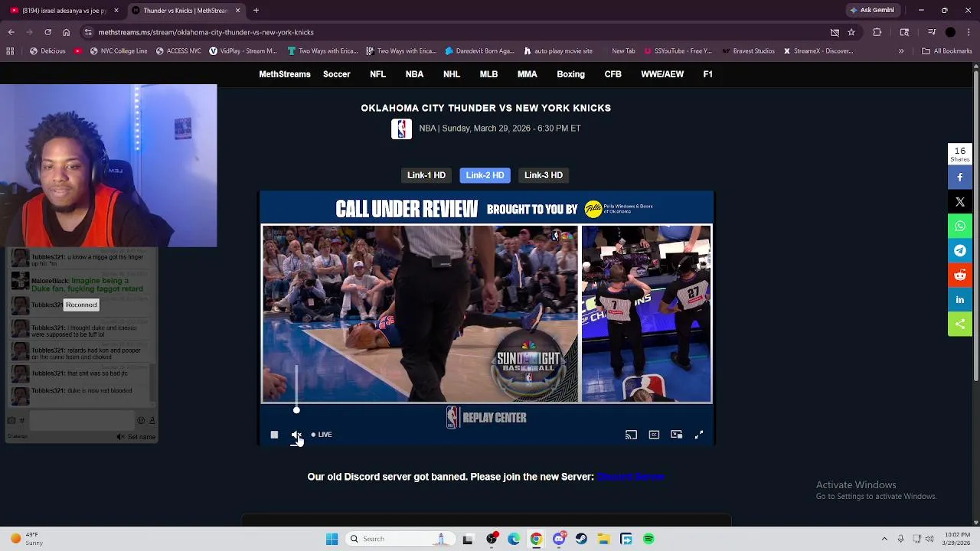Reload the current page

[47, 32]
